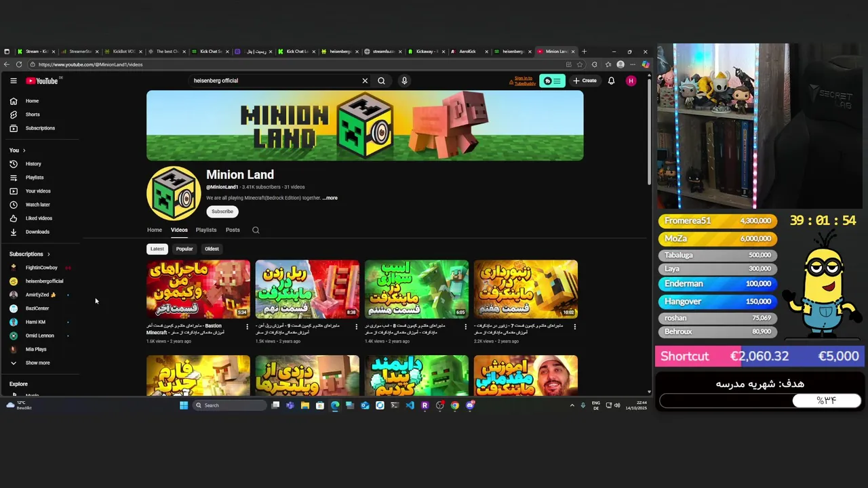Click the Minion Land channel avatar

point(174,193)
